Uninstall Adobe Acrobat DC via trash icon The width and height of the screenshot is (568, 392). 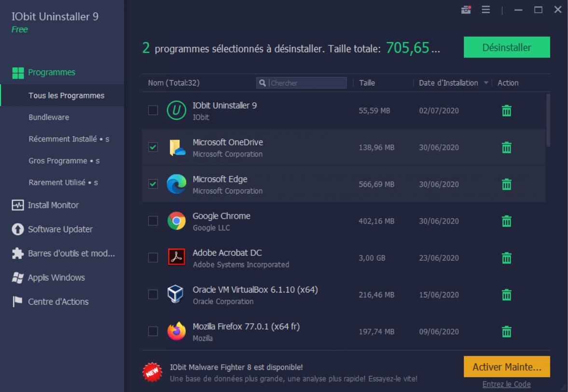click(x=506, y=258)
